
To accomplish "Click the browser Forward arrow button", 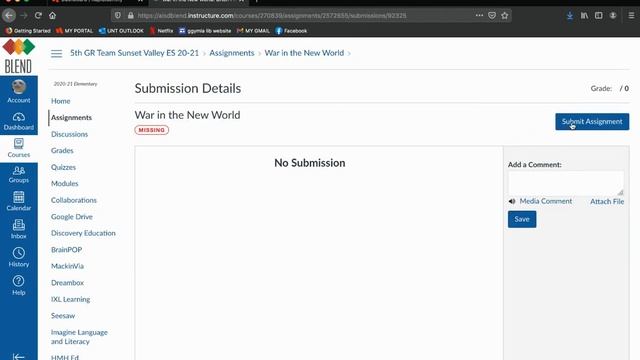I will click(x=24, y=16).
